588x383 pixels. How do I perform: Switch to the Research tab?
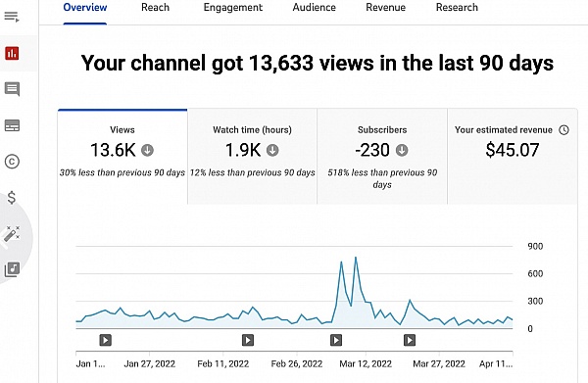(x=457, y=8)
